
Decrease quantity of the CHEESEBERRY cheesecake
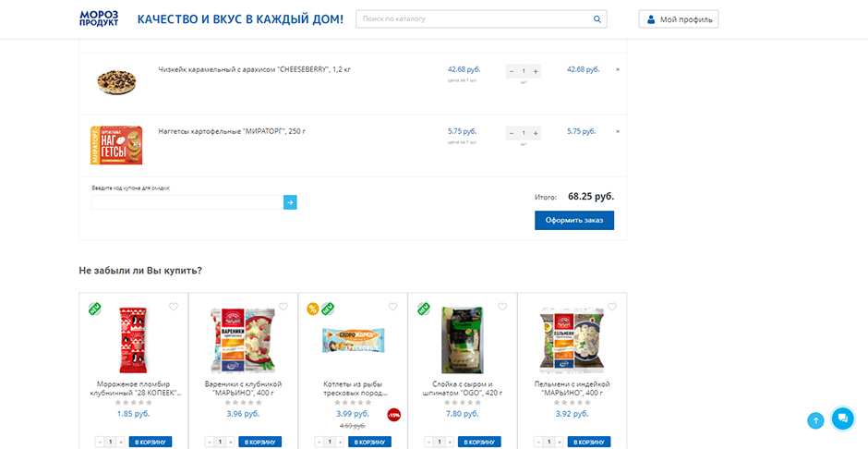click(512, 71)
